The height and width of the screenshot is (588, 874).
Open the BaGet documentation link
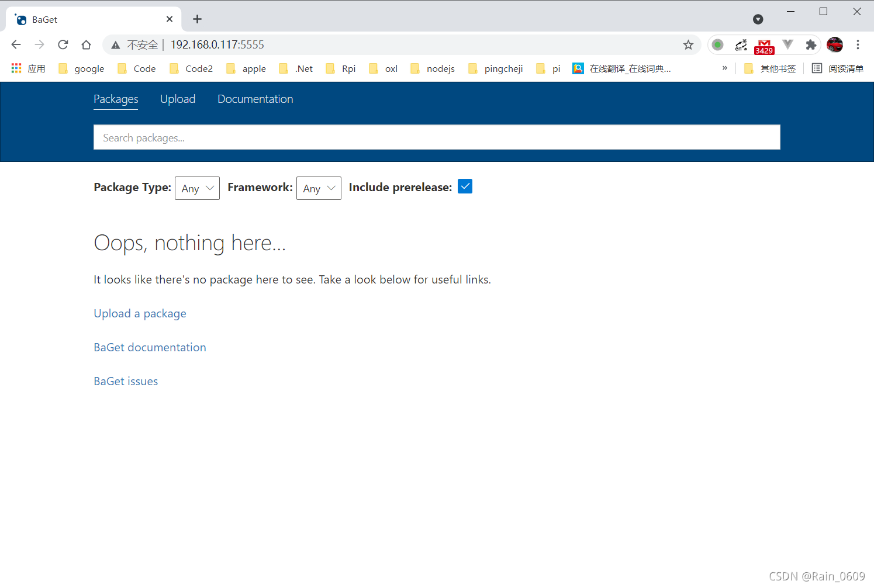click(x=150, y=347)
